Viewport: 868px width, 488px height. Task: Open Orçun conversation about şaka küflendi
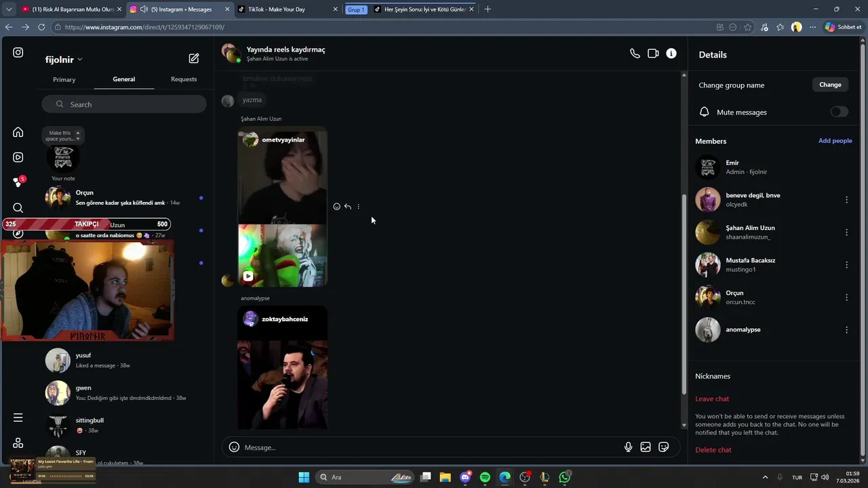pyautogui.click(x=125, y=198)
